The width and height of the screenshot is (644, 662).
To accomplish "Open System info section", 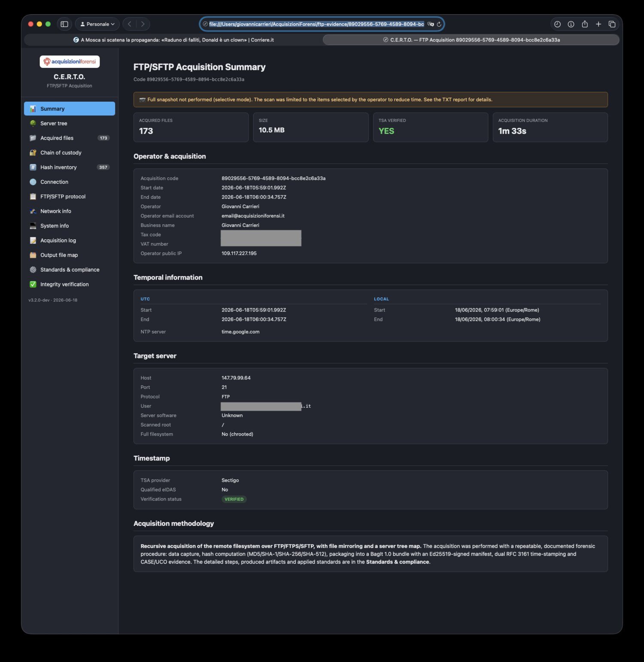I will pos(69,225).
